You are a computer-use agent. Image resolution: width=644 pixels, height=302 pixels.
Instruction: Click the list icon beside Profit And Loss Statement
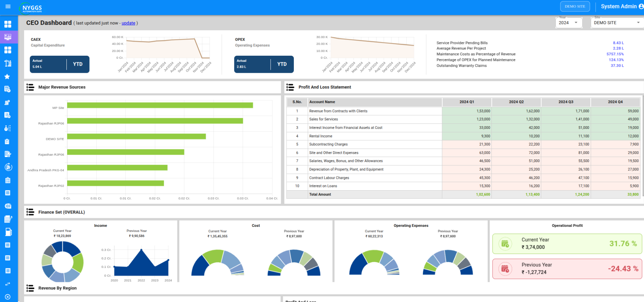[x=290, y=87]
